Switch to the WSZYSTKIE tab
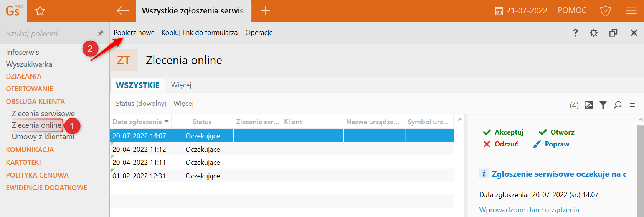Screen dimensions: 644x217 click(138, 85)
